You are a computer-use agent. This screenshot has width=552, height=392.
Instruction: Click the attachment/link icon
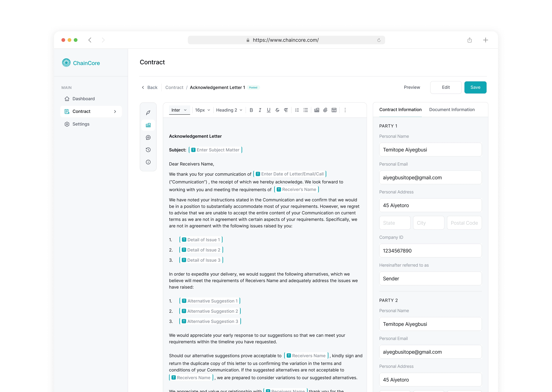(x=325, y=110)
